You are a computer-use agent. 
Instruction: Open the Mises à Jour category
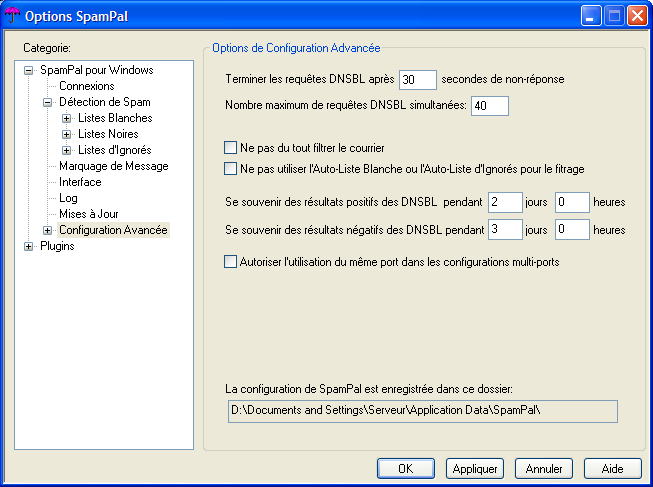pos(89,214)
